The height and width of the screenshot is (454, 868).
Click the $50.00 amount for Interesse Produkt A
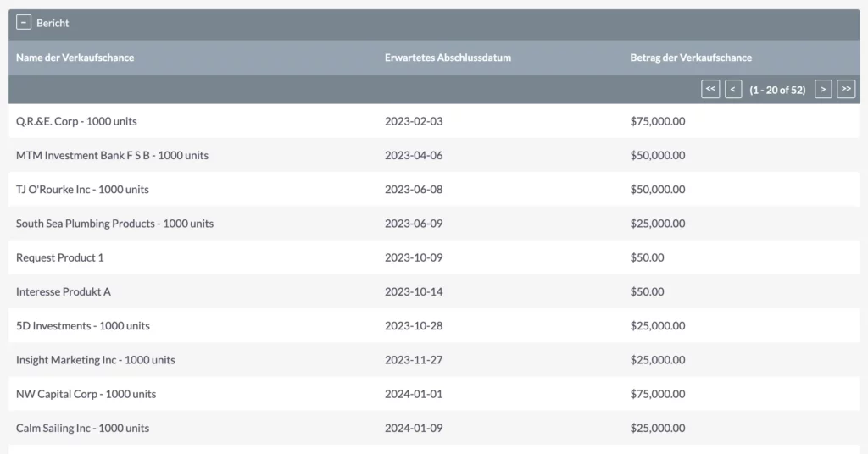tap(647, 291)
